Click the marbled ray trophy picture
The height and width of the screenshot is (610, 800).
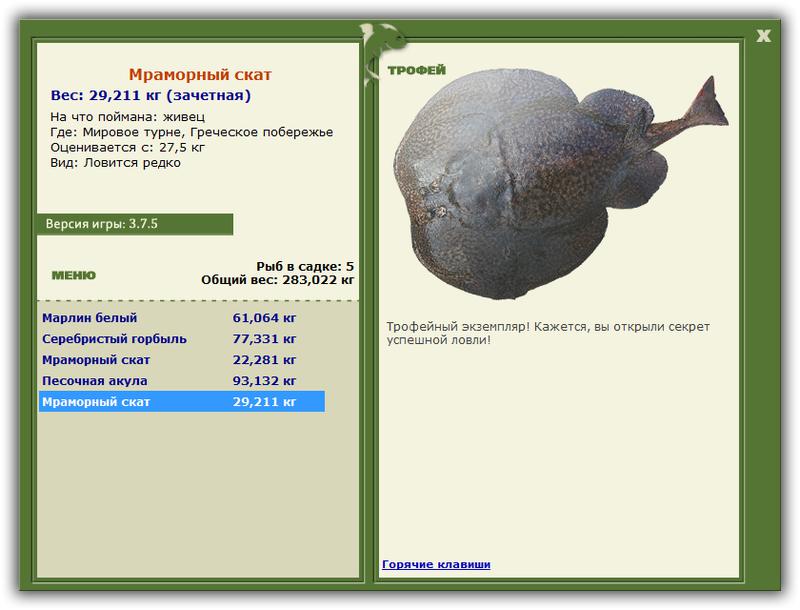click(560, 186)
